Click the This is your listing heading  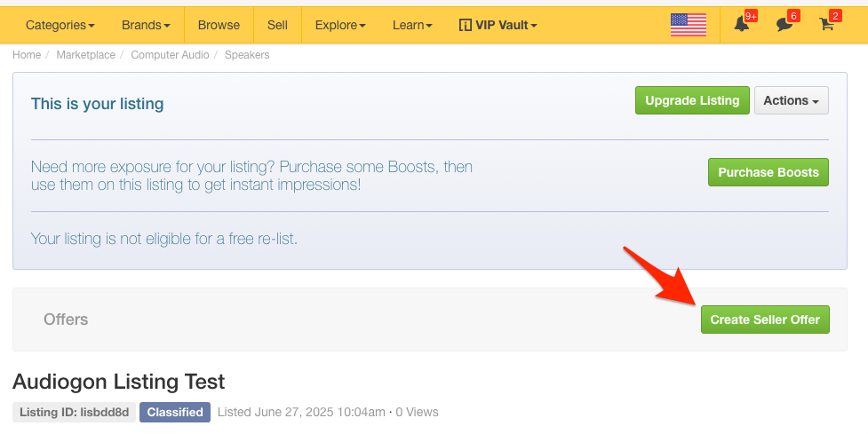[98, 104]
